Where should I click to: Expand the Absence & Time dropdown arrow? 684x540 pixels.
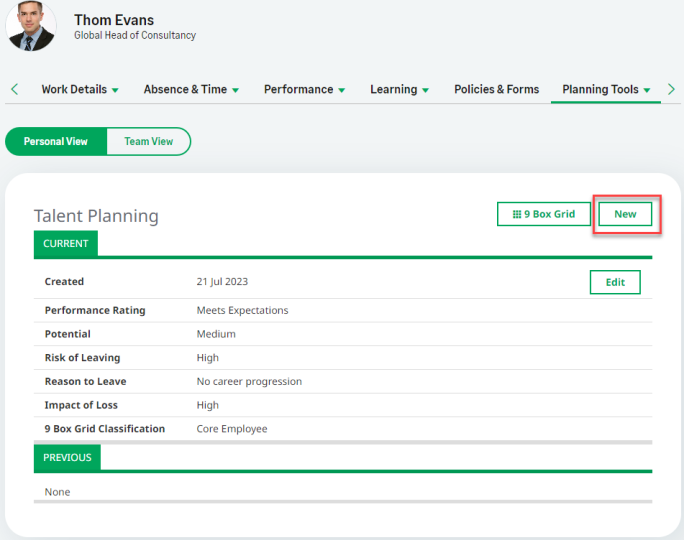tap(236, 90)
